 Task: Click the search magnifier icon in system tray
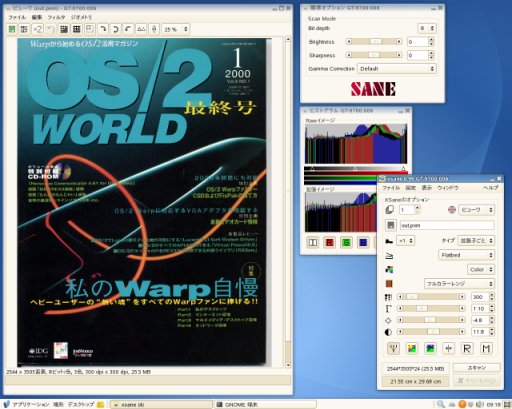click(441, 404)
